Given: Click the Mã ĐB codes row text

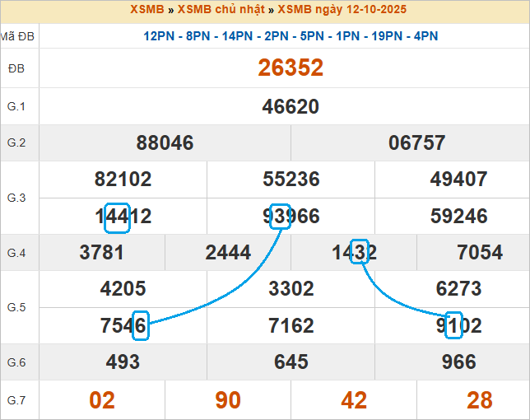Looking at the screenshot, I should point(291,36).
